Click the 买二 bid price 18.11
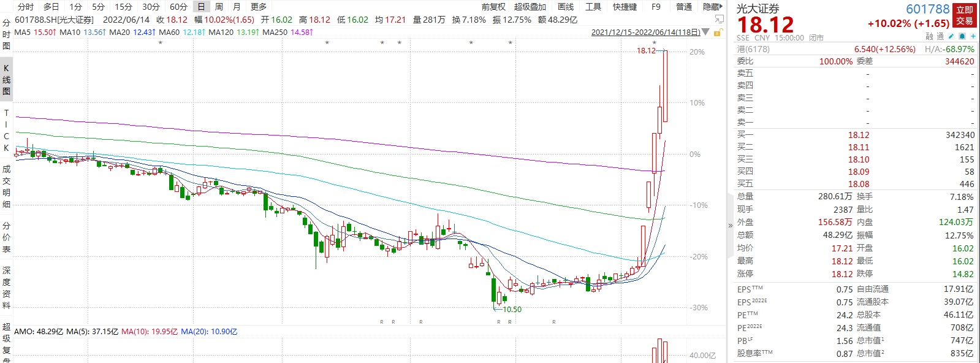 click(x=859, y=147)
